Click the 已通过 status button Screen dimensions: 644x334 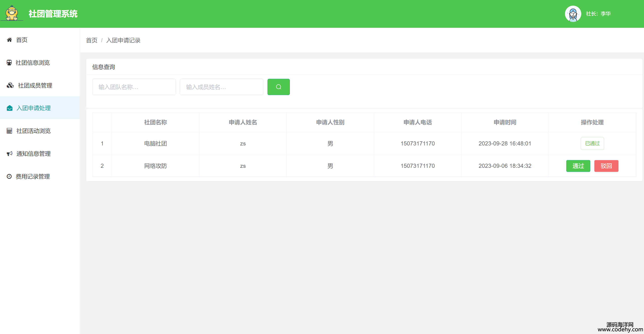[x=592, y=143]
